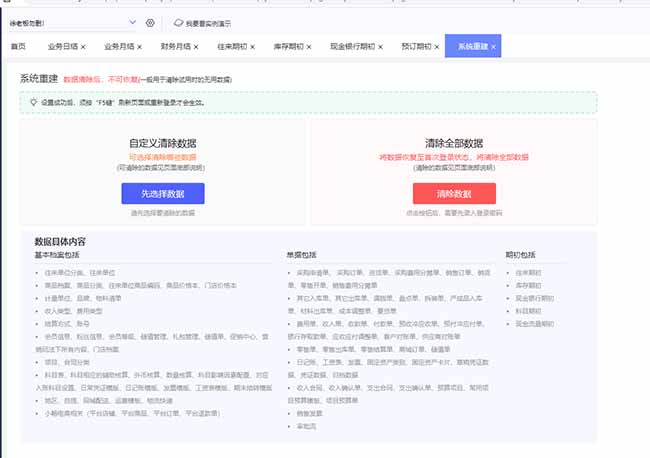Click the blue 先选择数据 button
Viewport: 650px width, 458px height.
[x=163, y=194]
